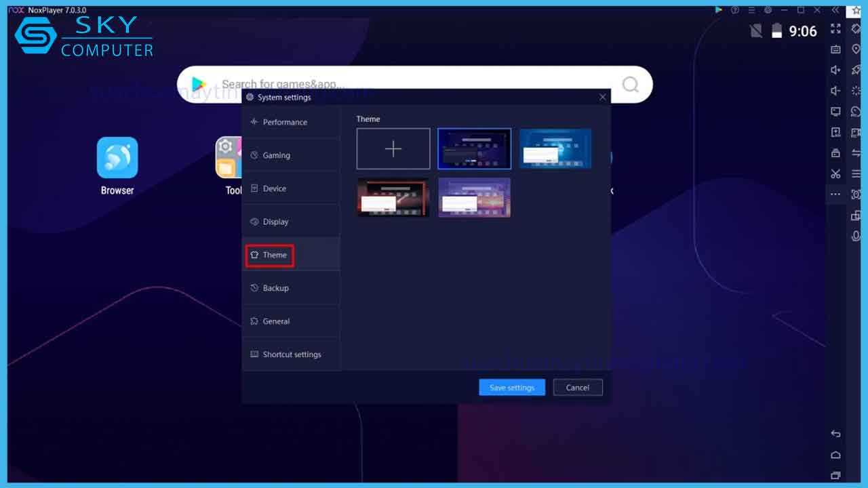Select the red dark theme thumbnail
The height and width of the screenshot is (488, 868).
[x=393, y=197]
